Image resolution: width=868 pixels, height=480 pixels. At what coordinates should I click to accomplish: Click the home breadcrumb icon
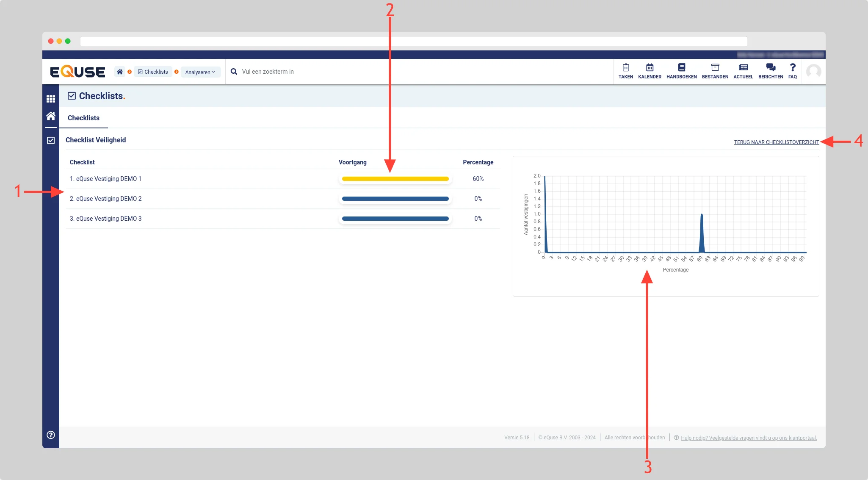120,72
